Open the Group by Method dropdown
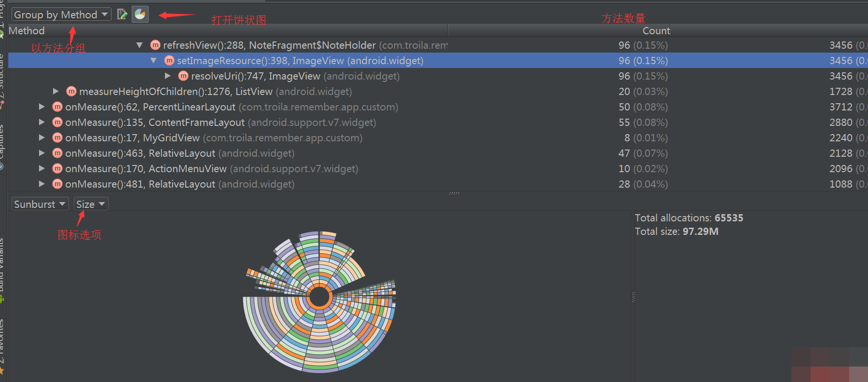 coord(61,14)
